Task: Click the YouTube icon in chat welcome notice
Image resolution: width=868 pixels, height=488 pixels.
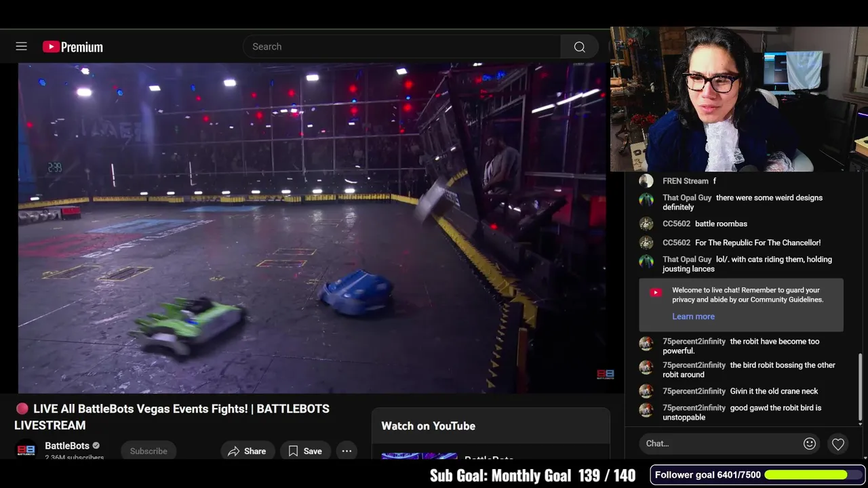Action: pyautogui.click(x=656, y=293)
